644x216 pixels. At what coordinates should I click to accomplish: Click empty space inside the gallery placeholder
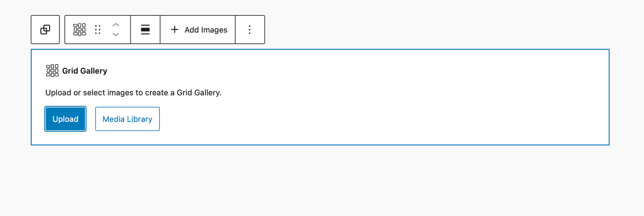(386, 110)
